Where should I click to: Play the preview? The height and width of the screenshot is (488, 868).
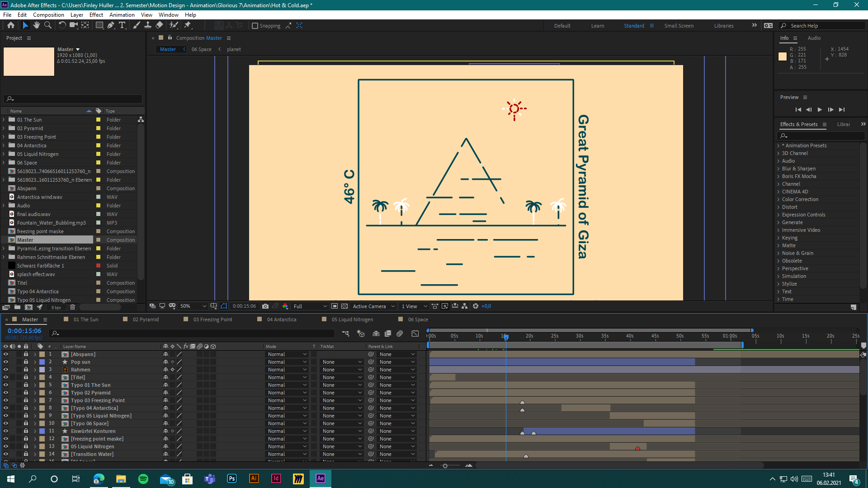[820, 109]
